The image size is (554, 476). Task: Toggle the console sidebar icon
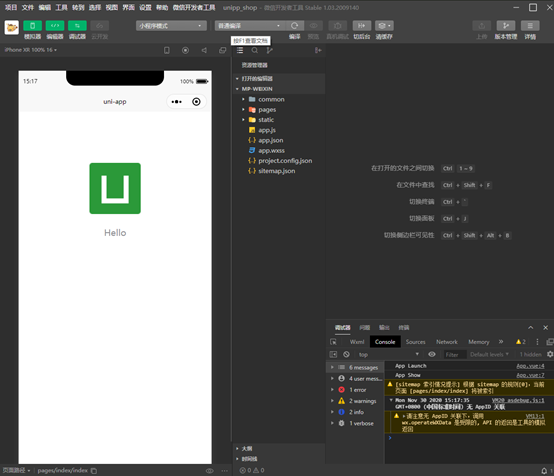[x=333, y=354]
